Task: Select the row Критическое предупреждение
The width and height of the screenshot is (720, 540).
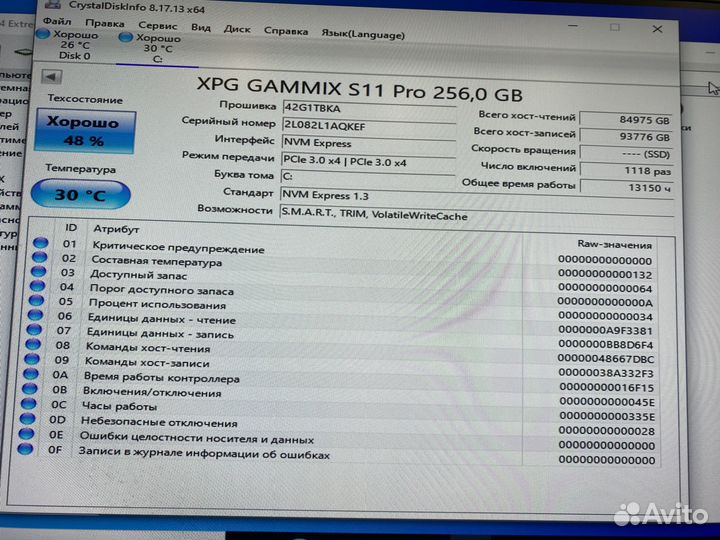Action: 344,250
